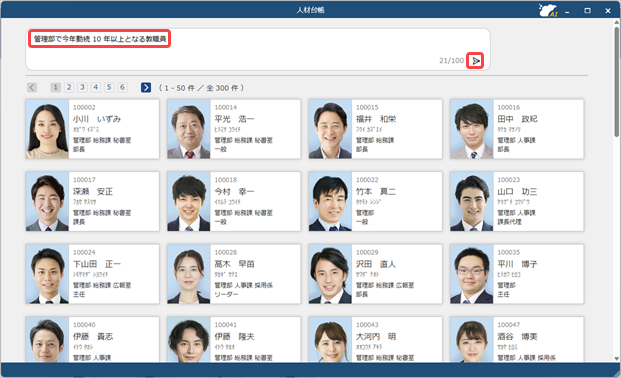621x378 pixels.
Task: Click employee number 100015
Action: pyautogui.click(x=367, y=107)
